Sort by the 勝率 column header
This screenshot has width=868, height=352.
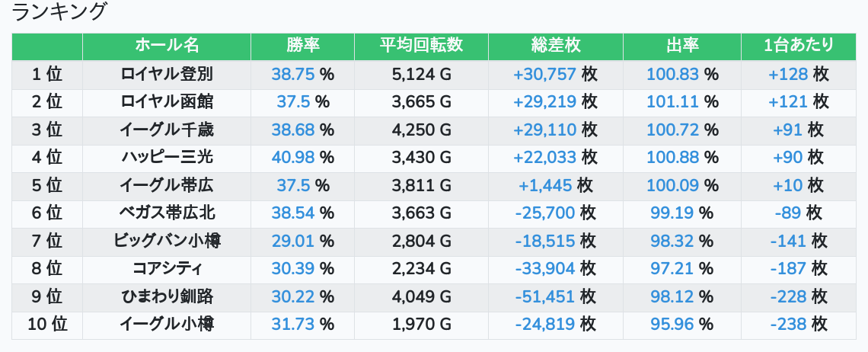(x=303, y=46)
